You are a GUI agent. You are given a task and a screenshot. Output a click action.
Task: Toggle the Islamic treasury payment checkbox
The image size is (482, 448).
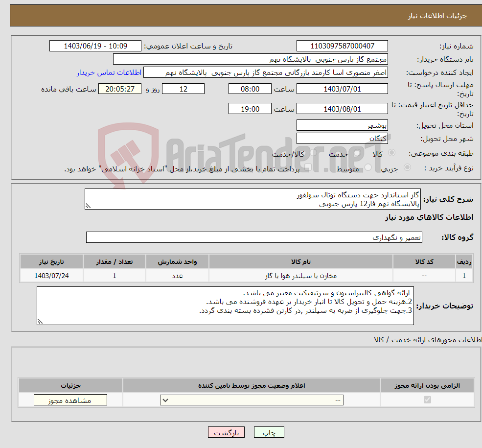coord(308,167)
